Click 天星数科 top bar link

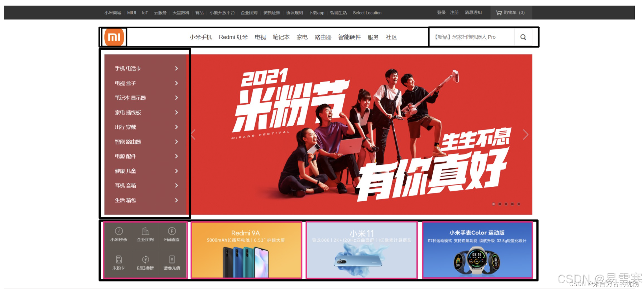coord(181,13)
